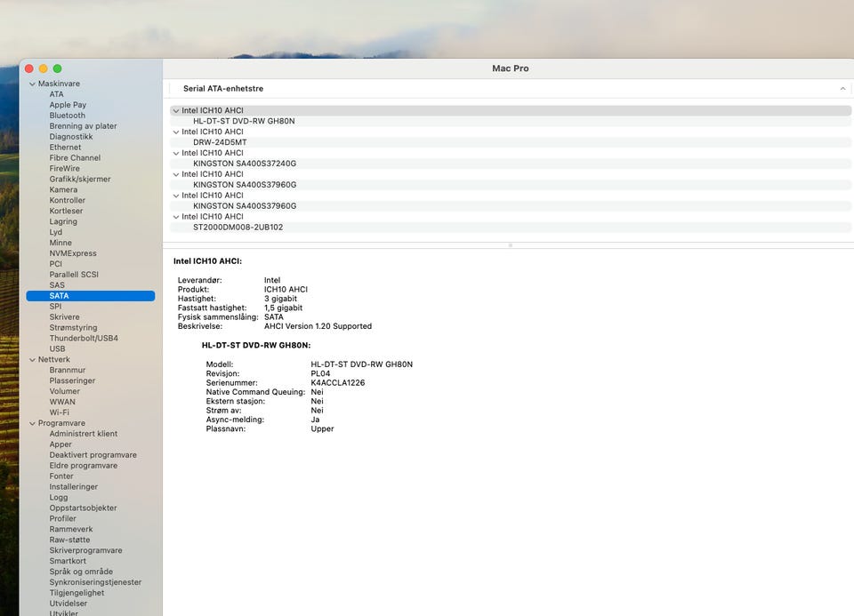Screen dimensions: 854x616
Task: Select ST2000DM008-2UB102 hard drive
Action: click(x=238, y=228)
